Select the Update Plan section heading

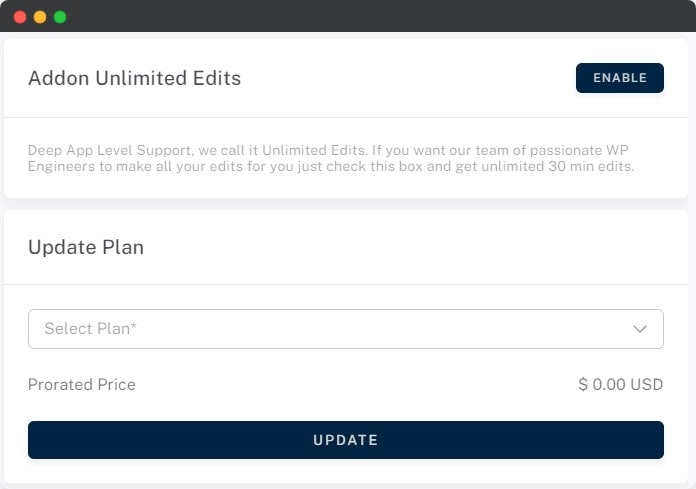pyautogui.click(x=86, y=247)
